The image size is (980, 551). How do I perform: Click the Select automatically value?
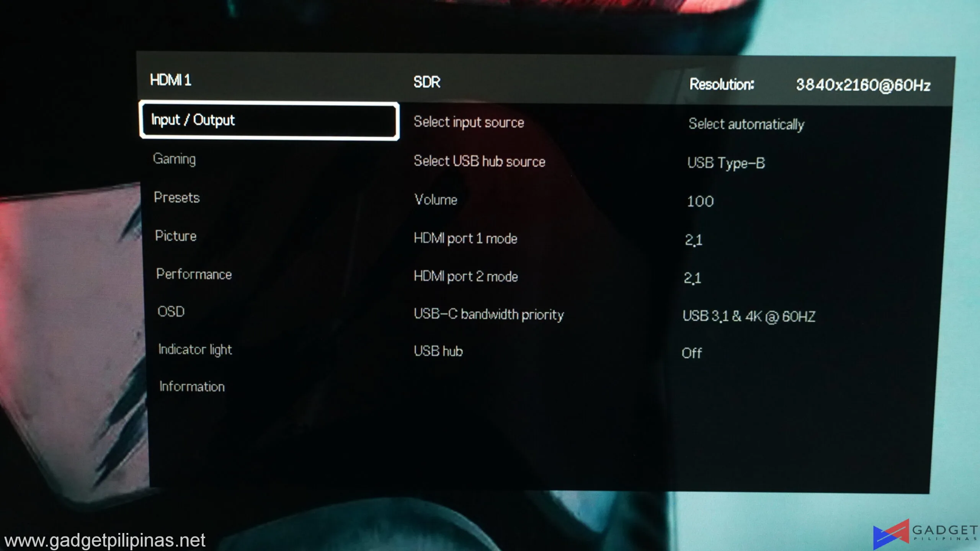746,124
